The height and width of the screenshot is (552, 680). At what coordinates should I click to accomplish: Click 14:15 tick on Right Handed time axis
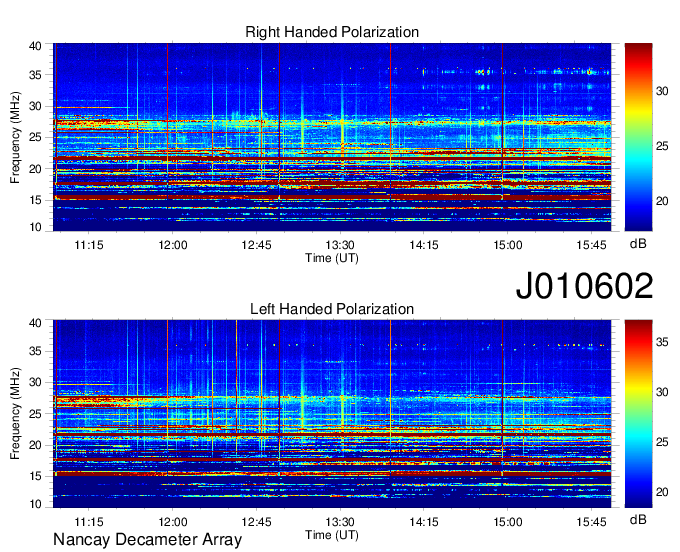tap(424, 245)
